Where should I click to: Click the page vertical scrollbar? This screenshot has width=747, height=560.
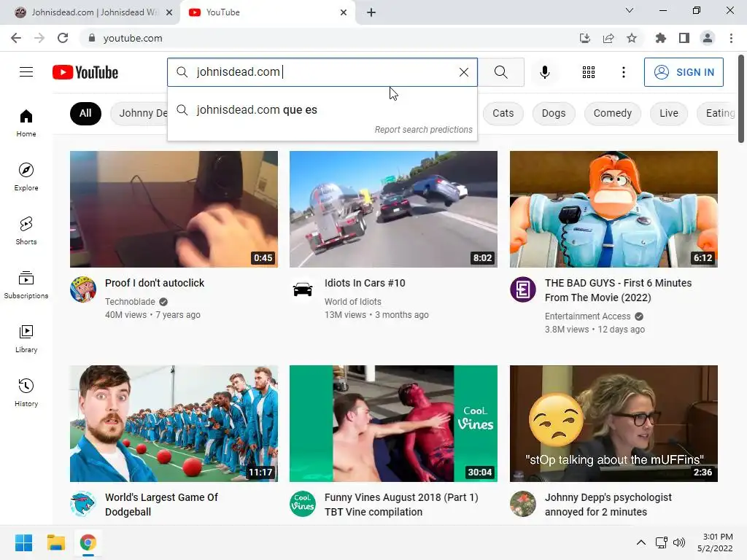[x=741, y=98]
